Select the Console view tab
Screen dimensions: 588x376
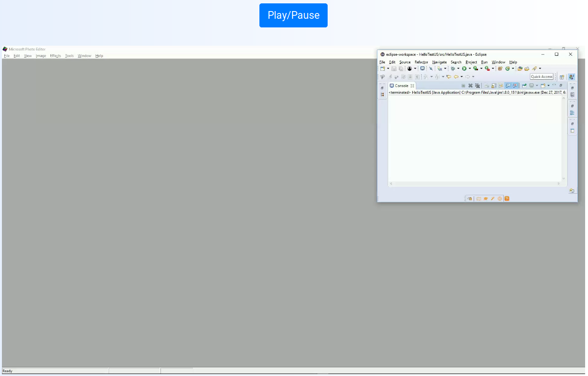click(x=401, y=86)
